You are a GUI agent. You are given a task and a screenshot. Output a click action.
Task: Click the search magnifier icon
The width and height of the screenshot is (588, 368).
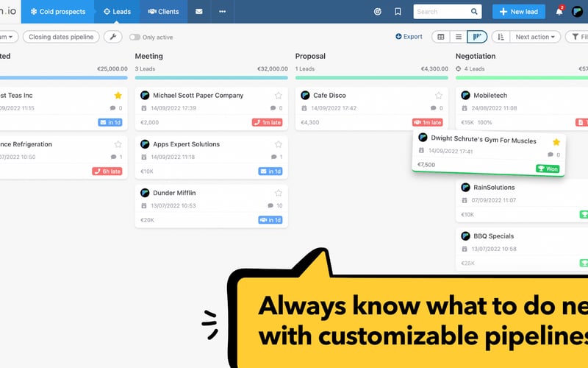tap(474, 12)
